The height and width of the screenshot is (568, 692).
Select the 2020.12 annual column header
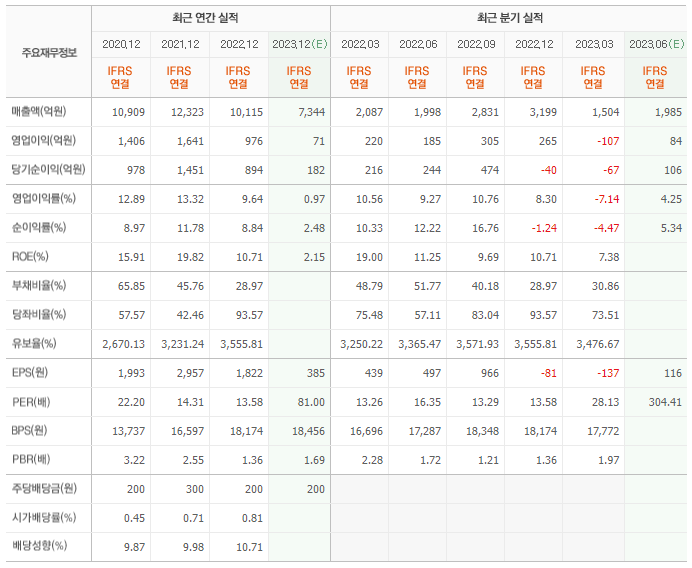point(121,44)
